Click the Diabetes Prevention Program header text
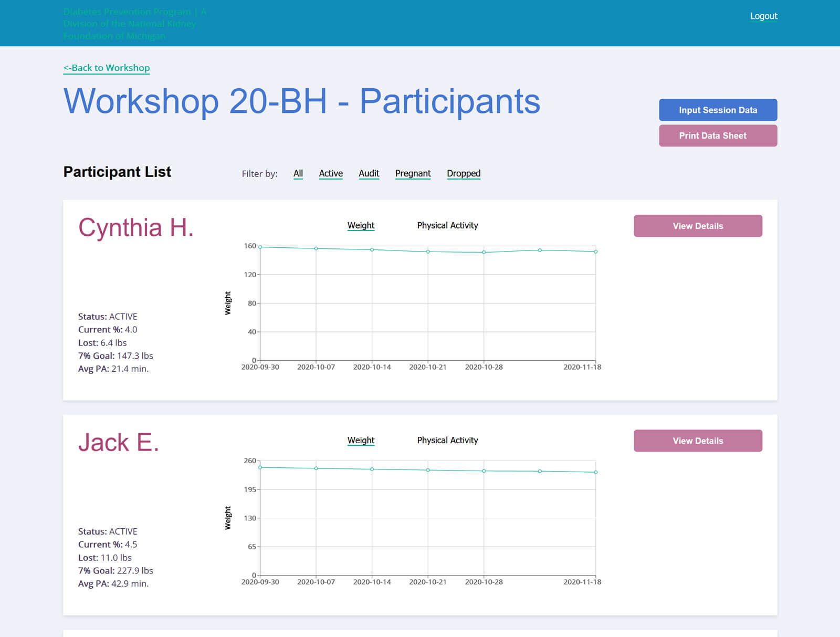Image resolution: width=840 pixels, height=637 pixels. 135,24
